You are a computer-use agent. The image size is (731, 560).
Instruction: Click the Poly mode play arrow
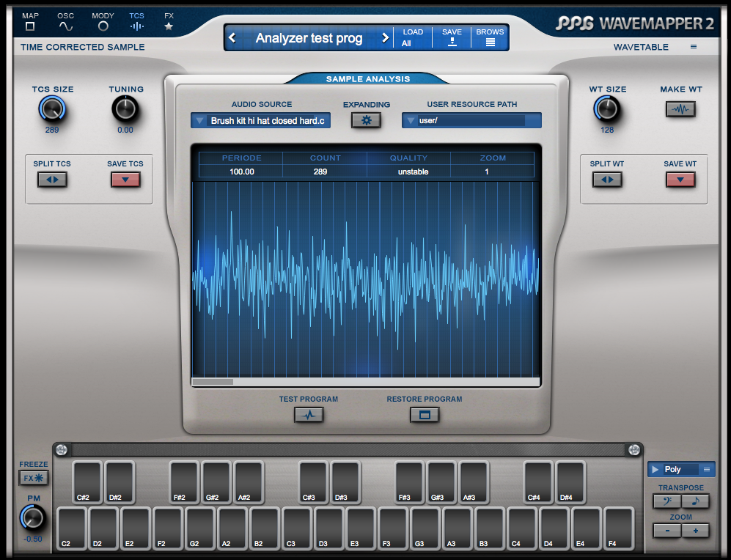click(x=655, y=470)
